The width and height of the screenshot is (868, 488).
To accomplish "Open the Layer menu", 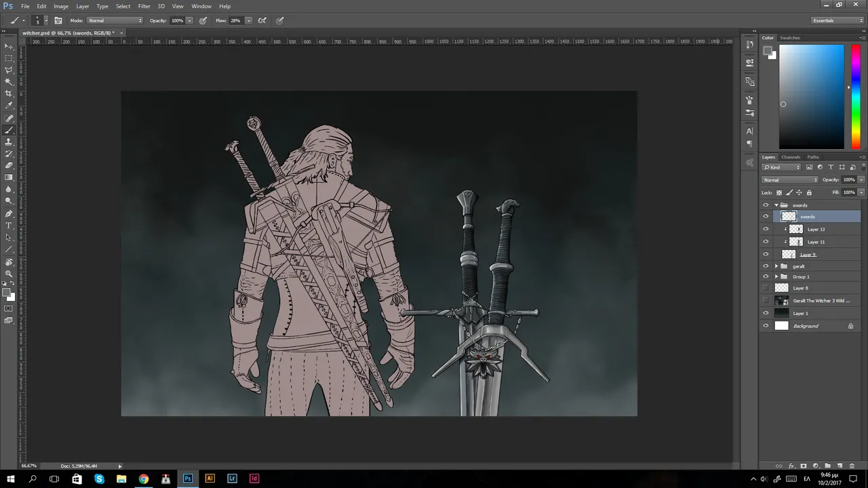I will coord(83,6).
